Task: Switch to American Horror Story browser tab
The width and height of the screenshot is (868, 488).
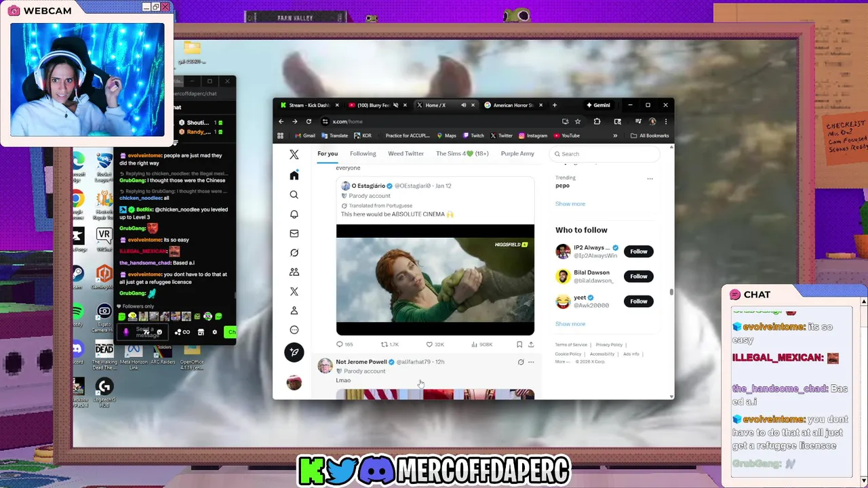Action: click(513, 105)
